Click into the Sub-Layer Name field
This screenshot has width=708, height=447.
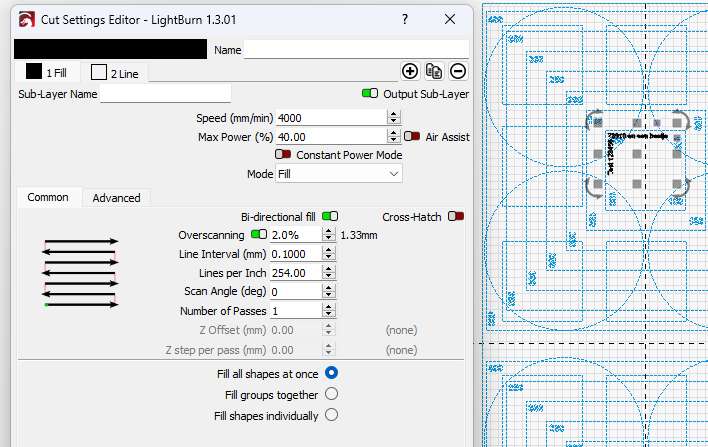pos(165,93)
